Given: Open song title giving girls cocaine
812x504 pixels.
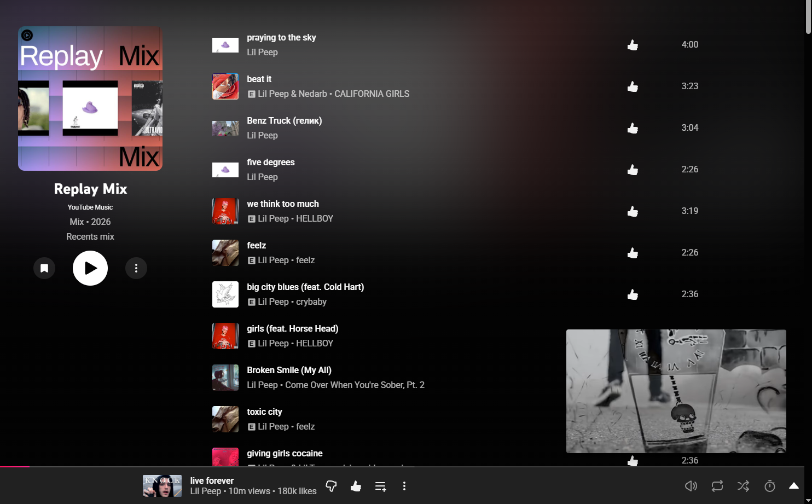Looking at the screenshot, I should 285,453.
